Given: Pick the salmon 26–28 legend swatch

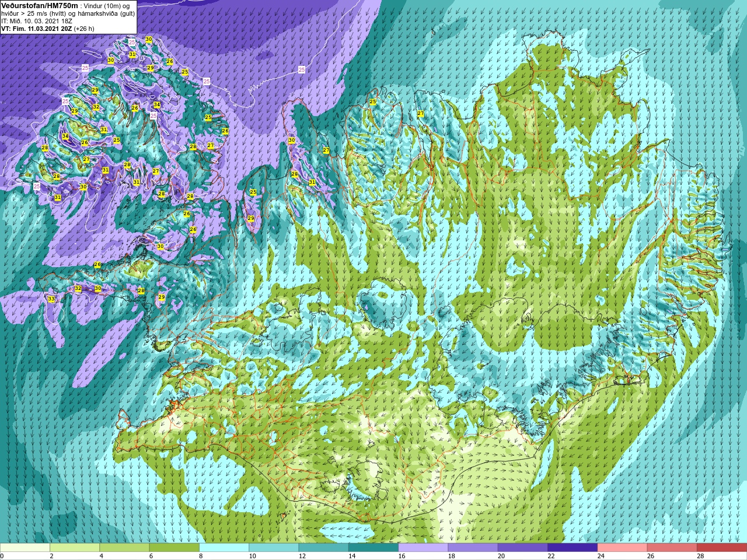Looking at the screenshot, I should point(672,548).
